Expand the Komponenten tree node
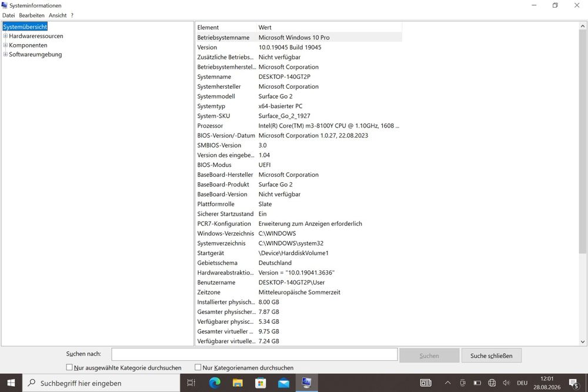This screenshot has height=392, width=588. (5, 45)
